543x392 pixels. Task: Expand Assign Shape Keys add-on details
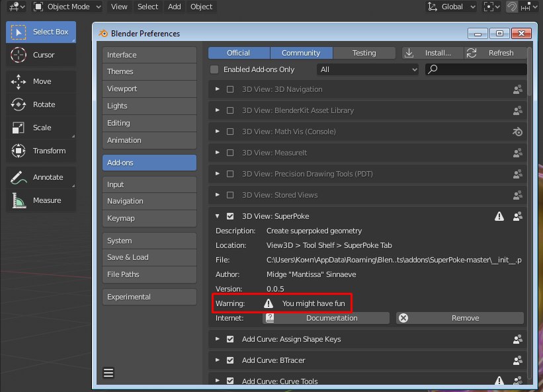tap(217, 339)
